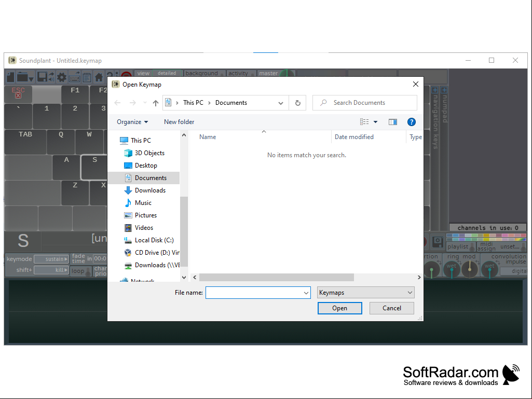532x399 pixels.
Task: Click the Q key on Soundplant keyboard
Action: pos(61,142)
